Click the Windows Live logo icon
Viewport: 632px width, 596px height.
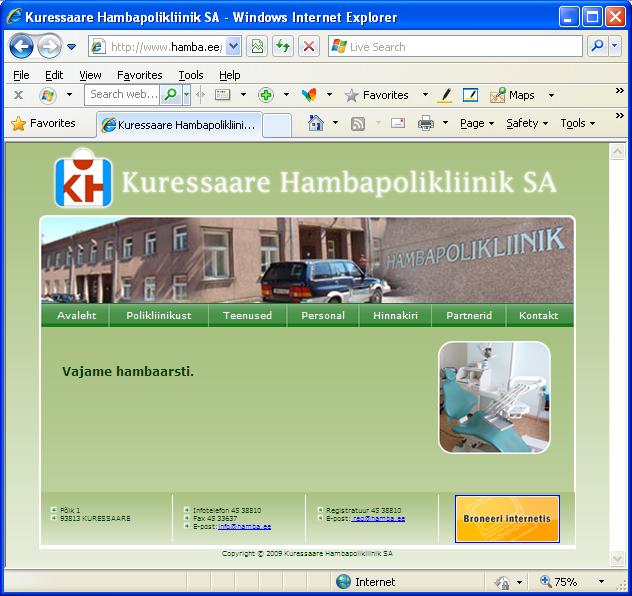click(48, 96)
